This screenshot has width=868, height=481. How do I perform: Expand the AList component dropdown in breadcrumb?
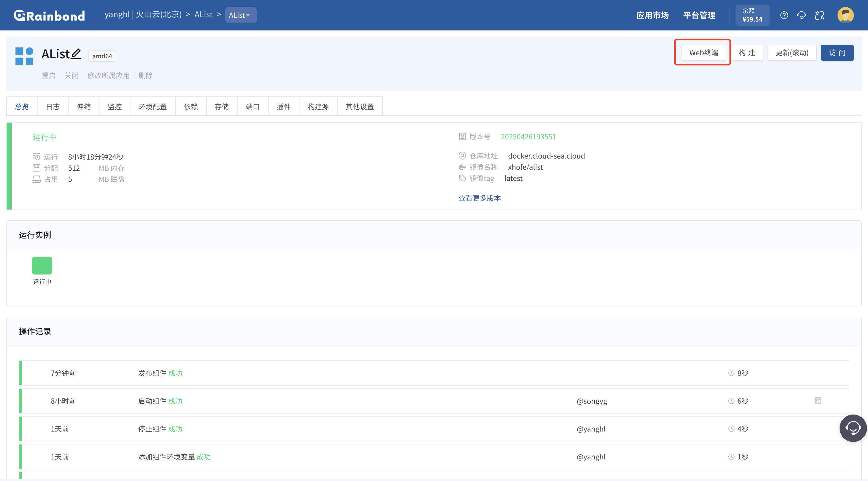(241, 15)
